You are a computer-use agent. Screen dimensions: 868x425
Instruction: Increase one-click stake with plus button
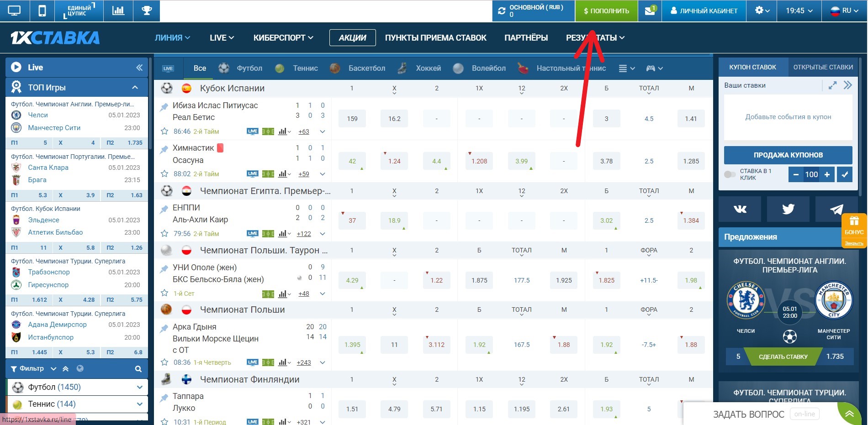click(x=827, y=174)
